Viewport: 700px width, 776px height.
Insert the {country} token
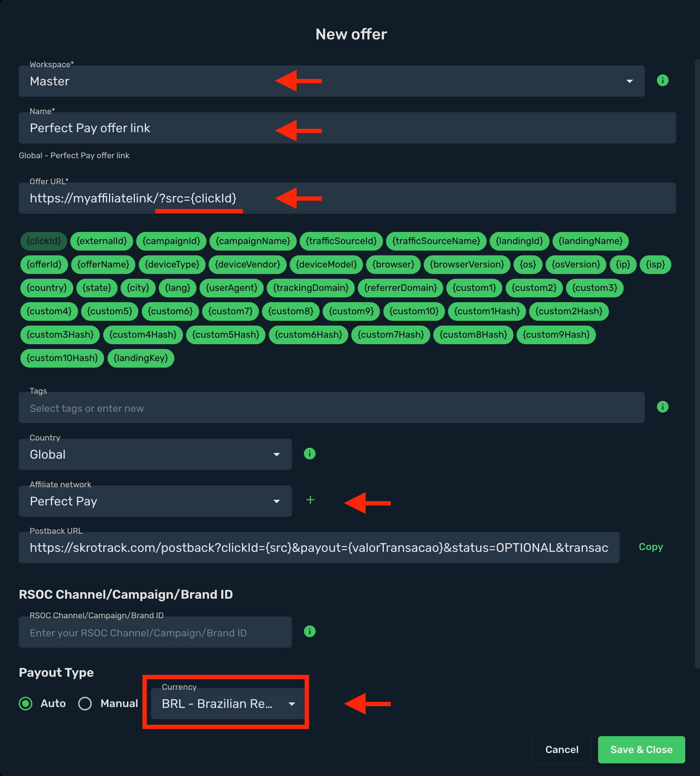pos(47,288)
